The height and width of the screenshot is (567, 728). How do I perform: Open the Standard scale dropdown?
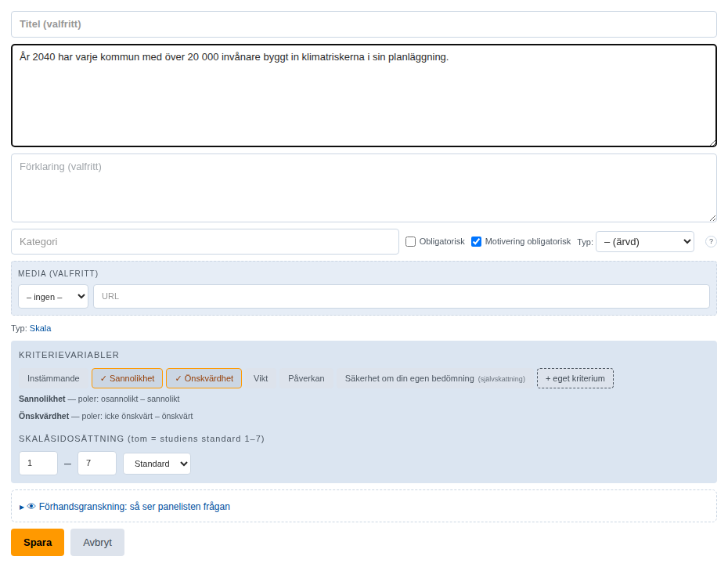tap(157, 464)
